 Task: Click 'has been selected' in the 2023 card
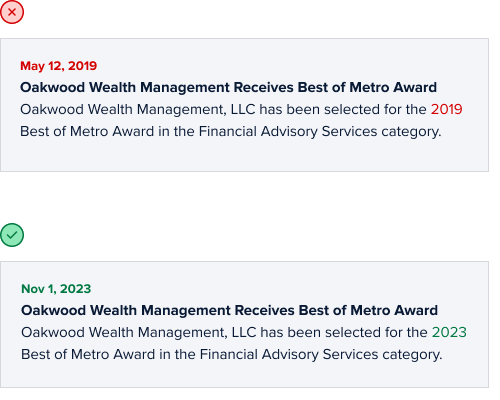(320, 332)
